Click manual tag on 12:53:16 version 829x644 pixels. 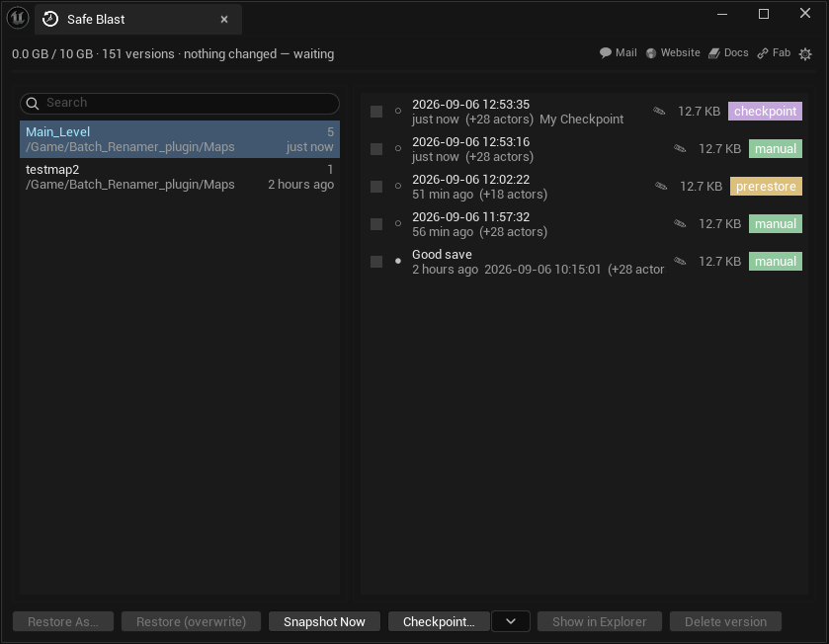pos(776,149)
